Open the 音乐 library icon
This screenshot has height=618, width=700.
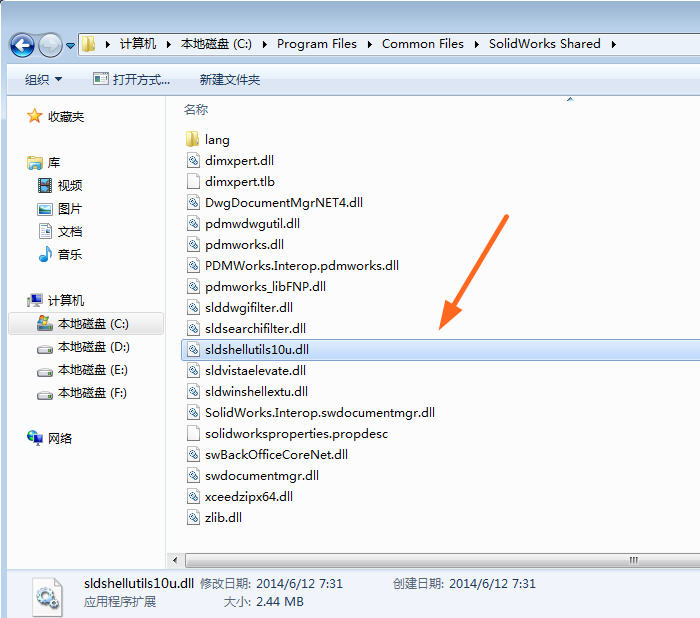click(44, 254)
